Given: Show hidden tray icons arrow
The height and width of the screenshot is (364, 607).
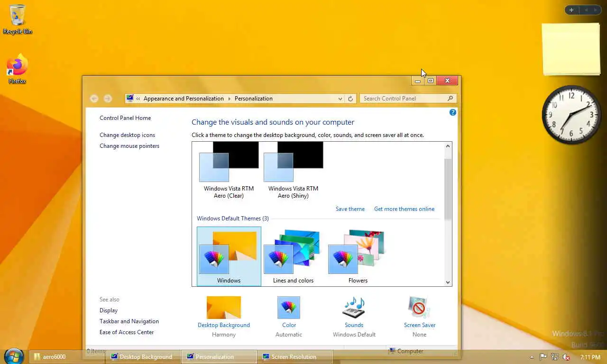Looking at the screenshot, I should 532,357.
